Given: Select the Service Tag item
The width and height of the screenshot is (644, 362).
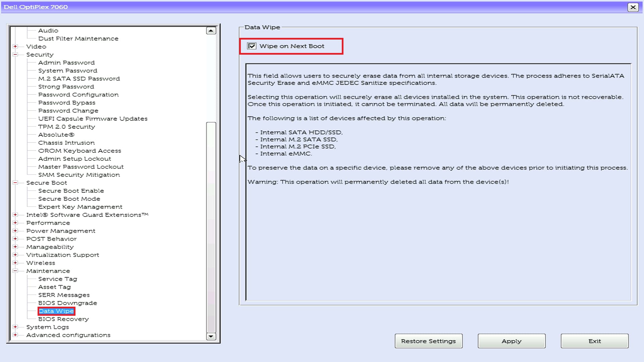Looking at the screenshot, I should 57,279.
